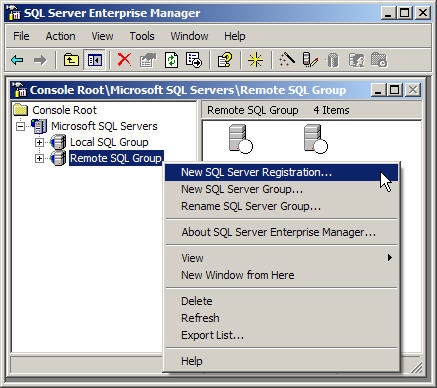Maximize the SQL Server Enterprise Manager window
The width and height of the screenshot is (437, 388).
click(404, 13)
